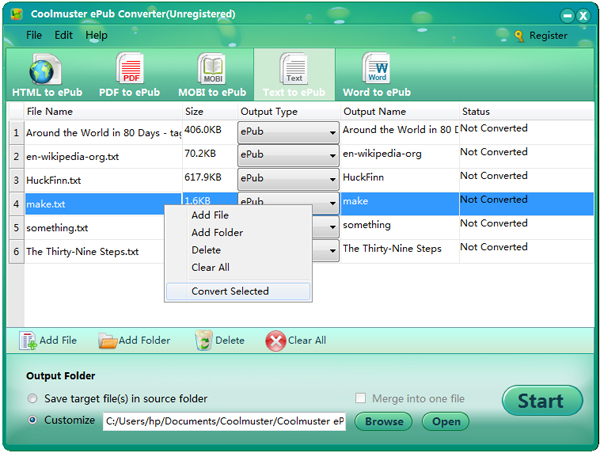Click the Delete recycle bin icon
The width and height of the screenshot is (600, 453).
pos(204,341)
